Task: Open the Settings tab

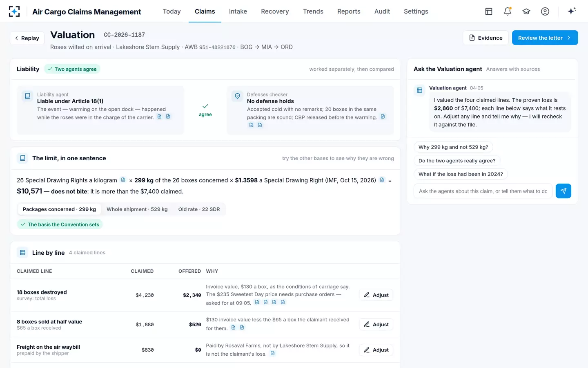Action: pyautogui.click(x=416, y=11)
